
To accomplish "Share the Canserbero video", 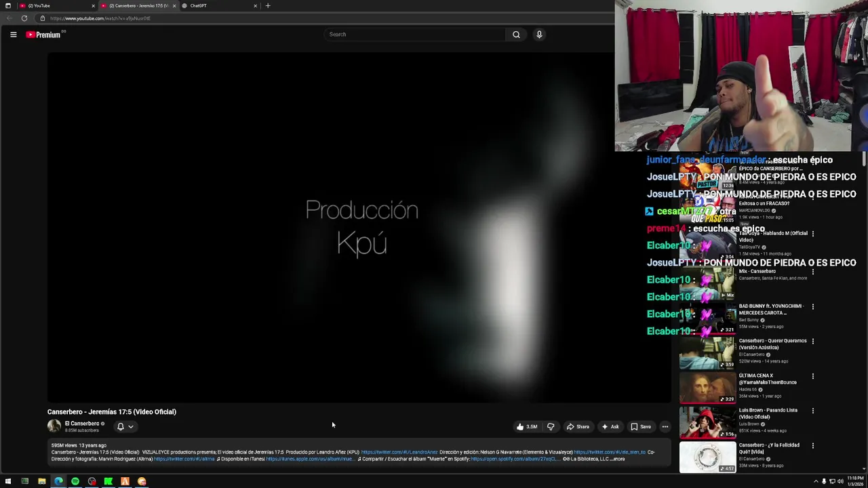I will (x=578, y=427).
